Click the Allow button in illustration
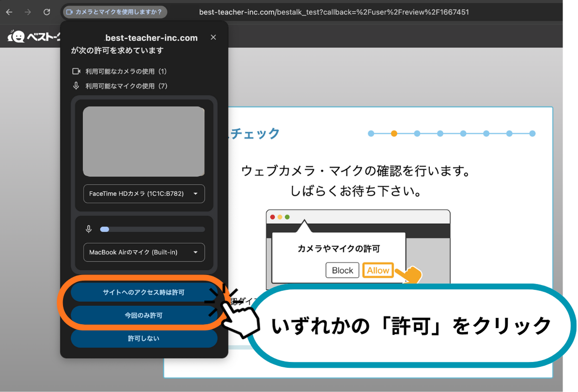The height and width of the screenshot is (392, 578). click(x=378, y=270)
